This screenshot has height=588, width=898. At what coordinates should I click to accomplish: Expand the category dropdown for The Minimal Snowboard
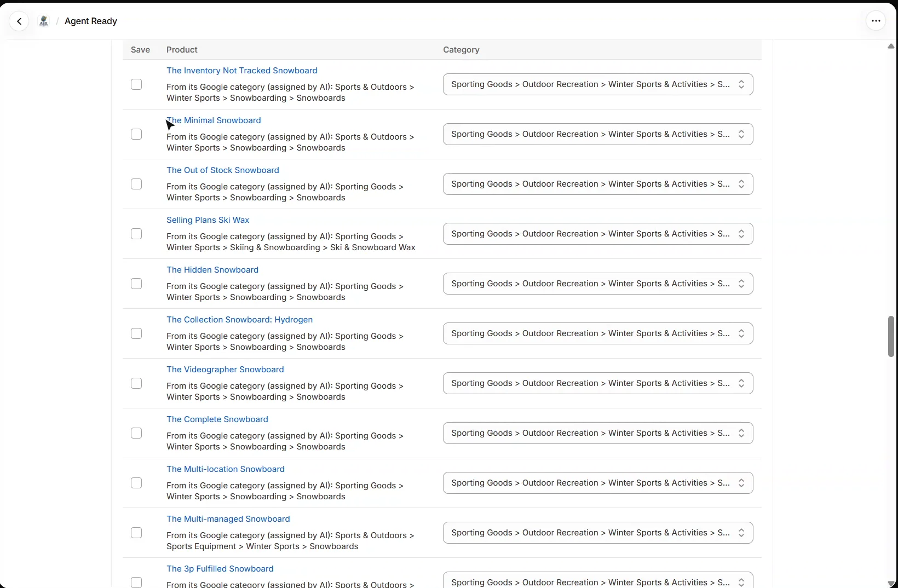click(598, 134)
